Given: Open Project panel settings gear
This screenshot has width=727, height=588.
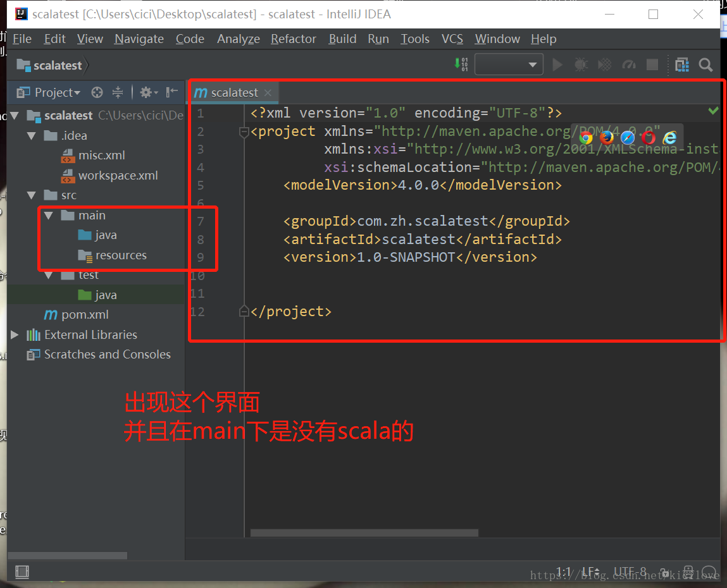Looking at the screenshot, I should (x=149, y=93).
